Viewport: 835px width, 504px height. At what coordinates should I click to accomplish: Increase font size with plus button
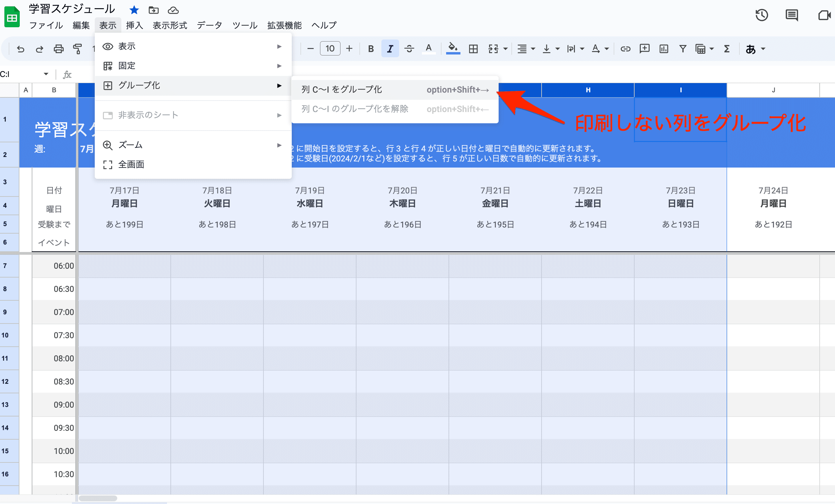pos(349,49)
